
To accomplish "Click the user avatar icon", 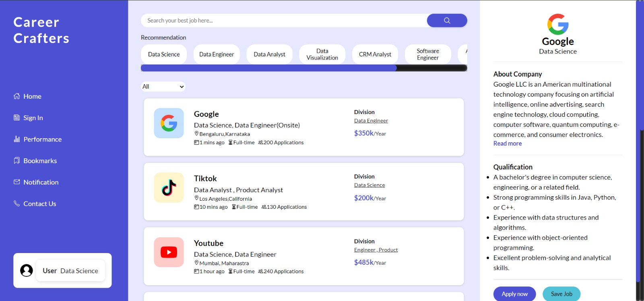I will [27, 270].
